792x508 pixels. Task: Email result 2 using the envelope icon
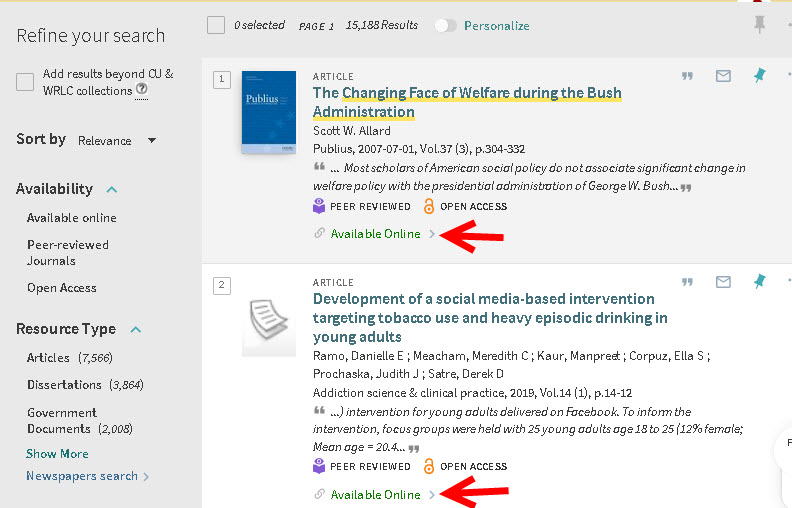[723, 282]
